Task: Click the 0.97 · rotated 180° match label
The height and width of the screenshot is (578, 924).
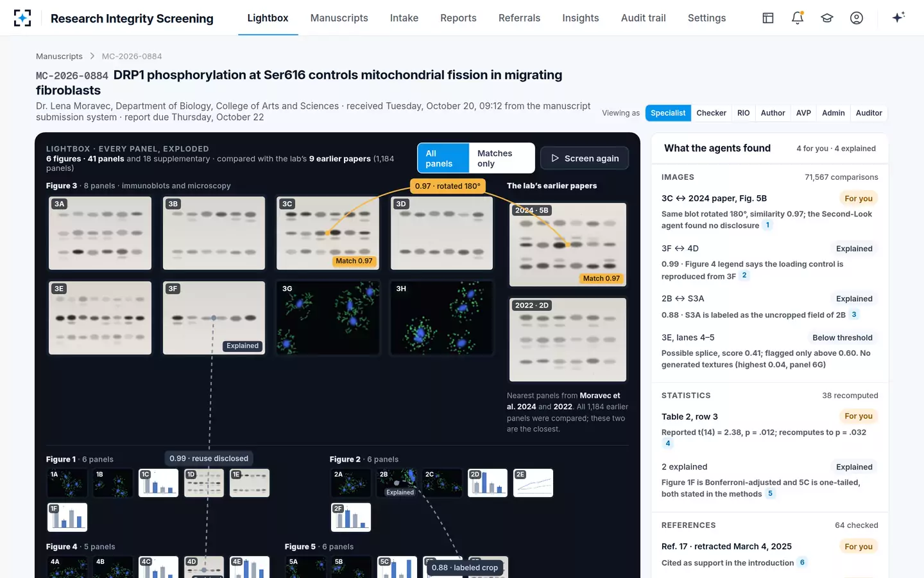Action: click(447, 186)
